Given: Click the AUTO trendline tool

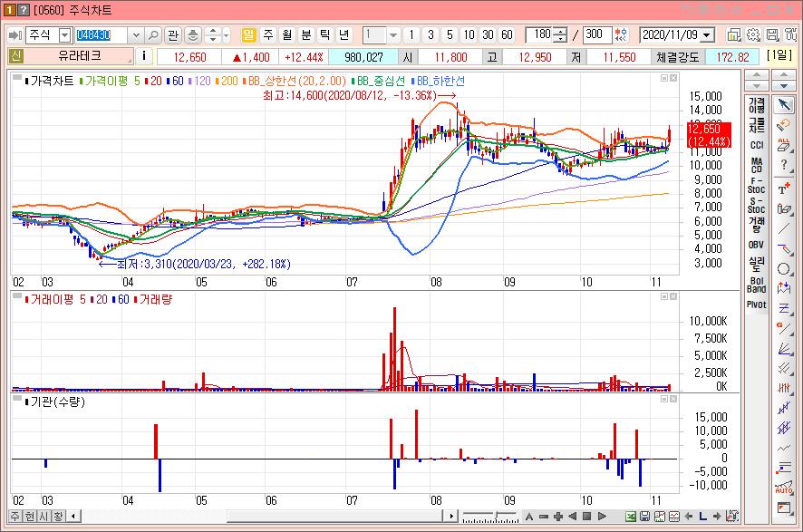Looking at the screenshot, I should (784, 488).
